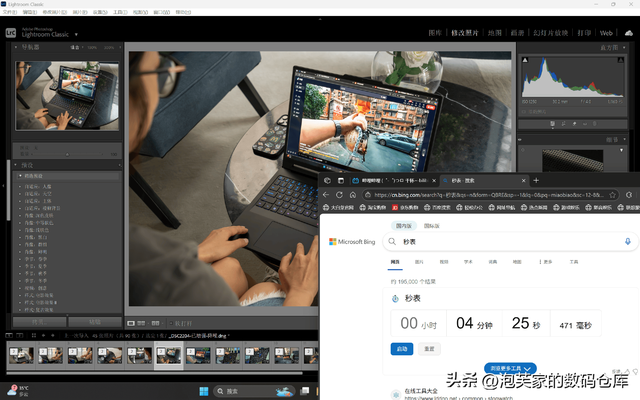The height and width of the screenshot is (400, 640).
Task: Click the left panel vertical scrollbar
Action: pyautogui.click(x=8, y=190)
